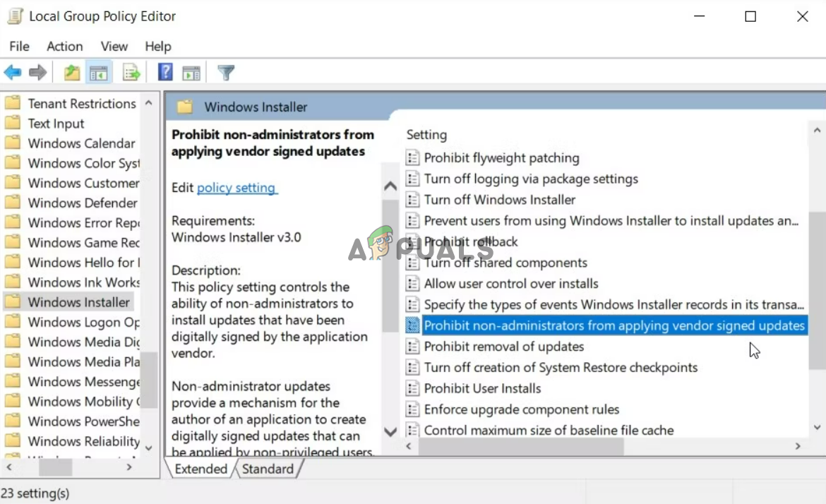
Task: Open the View menu
Action: pos(114,47)
